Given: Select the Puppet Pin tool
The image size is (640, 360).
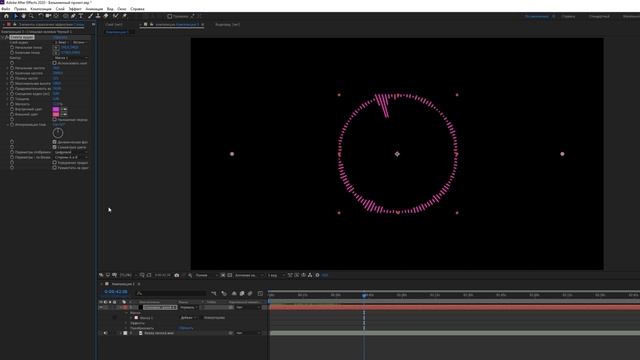Looking at the screenshot, I should (x=124, y=16).
